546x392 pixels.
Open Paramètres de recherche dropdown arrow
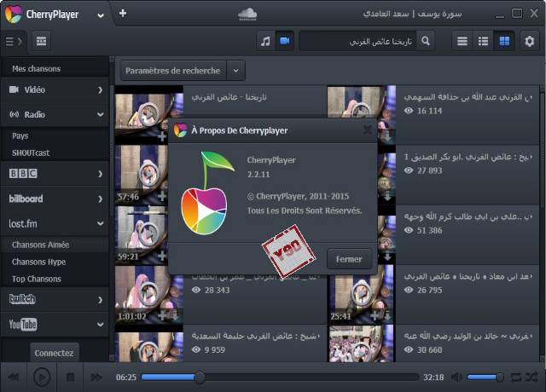pyautogui.click(x=235, y=71)
